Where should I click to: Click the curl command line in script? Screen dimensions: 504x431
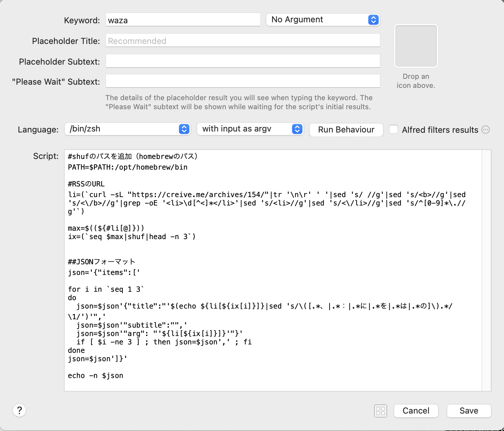pos(267,203)
